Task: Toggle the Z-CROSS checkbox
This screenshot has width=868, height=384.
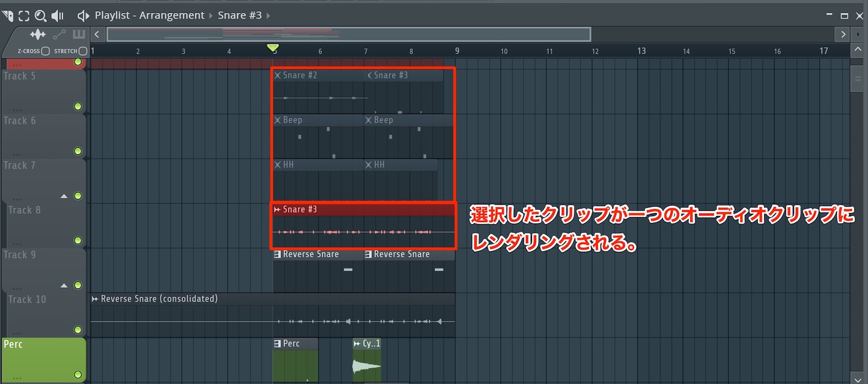Action: 45,51
